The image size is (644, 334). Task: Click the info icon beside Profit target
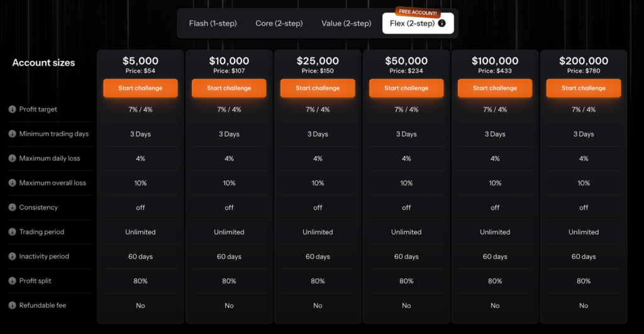(12, 109)
